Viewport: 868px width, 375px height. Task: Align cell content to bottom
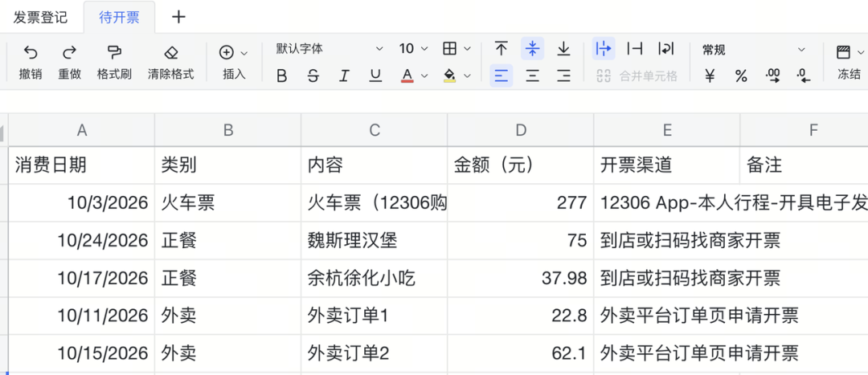[x=563, y=49]
